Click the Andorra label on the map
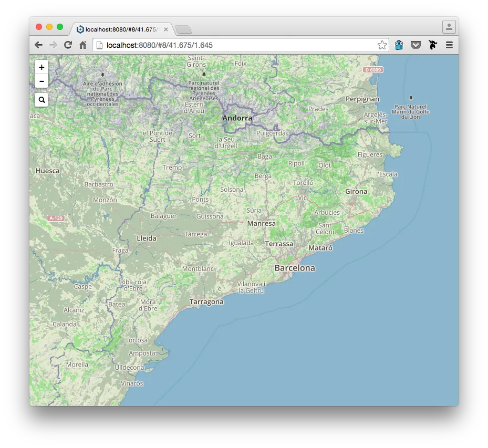The width and height of the screenshot is (488, 448). (x=237, y=118)
